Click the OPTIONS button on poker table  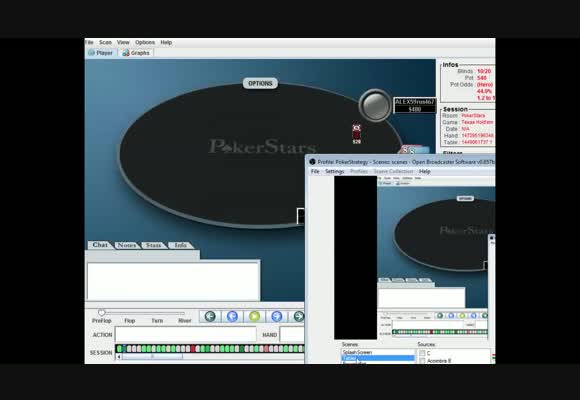(x=260, y=83)
